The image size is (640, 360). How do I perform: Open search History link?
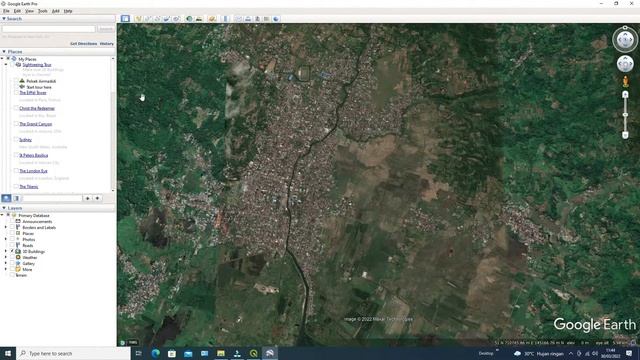pos(107,44)
